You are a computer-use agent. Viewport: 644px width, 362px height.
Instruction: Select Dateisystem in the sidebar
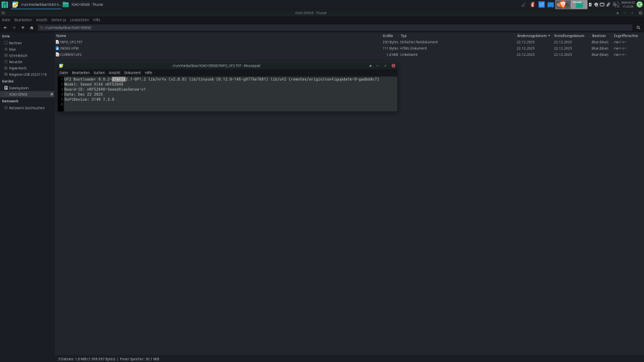19,88
